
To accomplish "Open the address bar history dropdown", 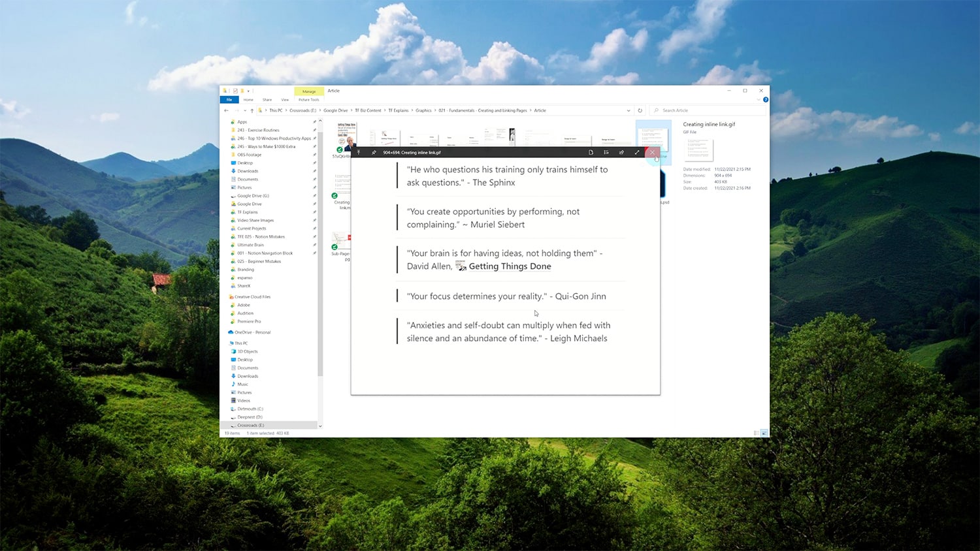I will tap(629, 110).
